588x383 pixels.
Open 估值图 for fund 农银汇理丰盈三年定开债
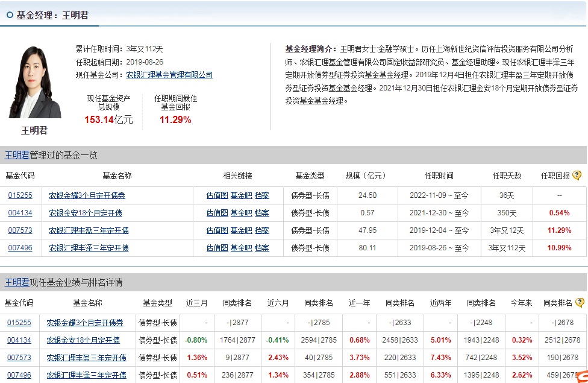click(217, 230)
